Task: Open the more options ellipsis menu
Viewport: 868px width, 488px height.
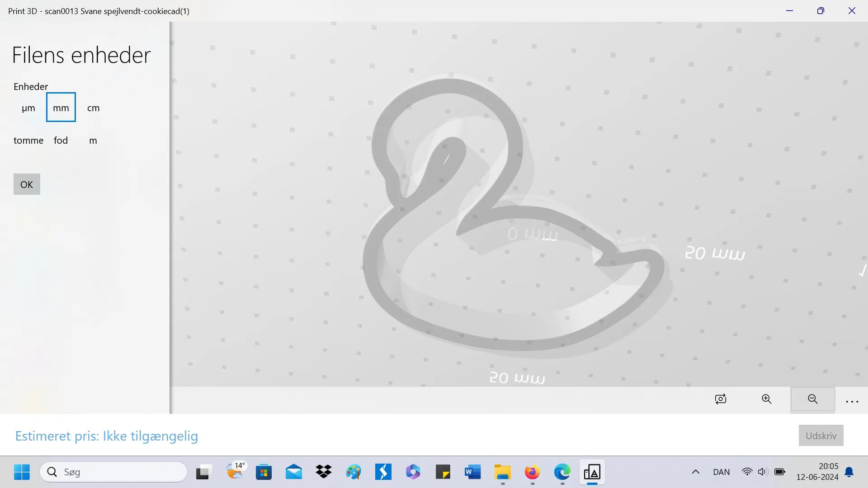Action: point(852,401)
